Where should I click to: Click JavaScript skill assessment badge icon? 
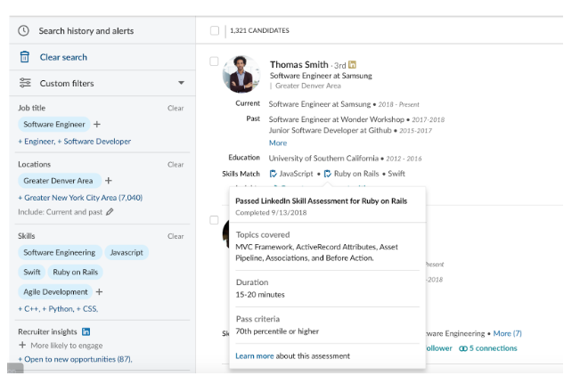coord(273,174)
